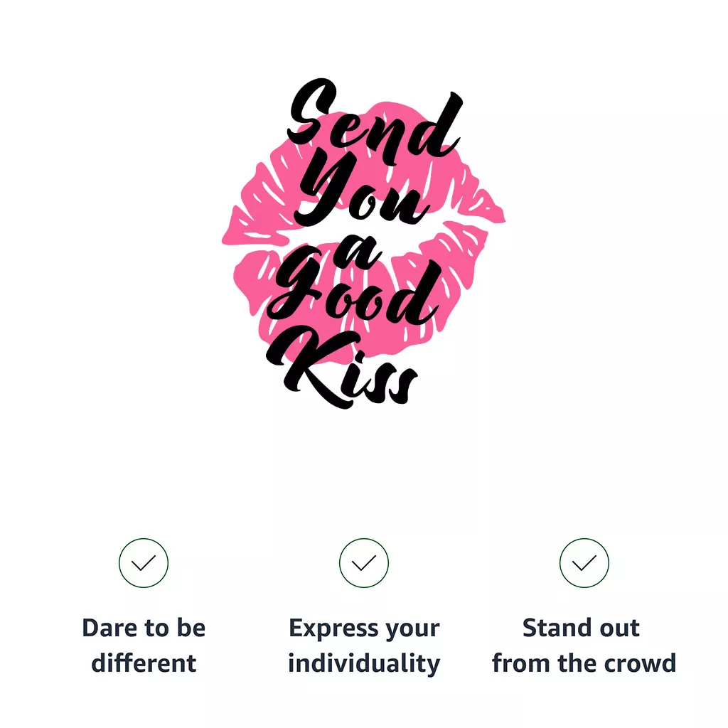The height and width of the screenshot is (728, 728).
Task: Click the "from the crowd" text line
Action: point(584,663)
